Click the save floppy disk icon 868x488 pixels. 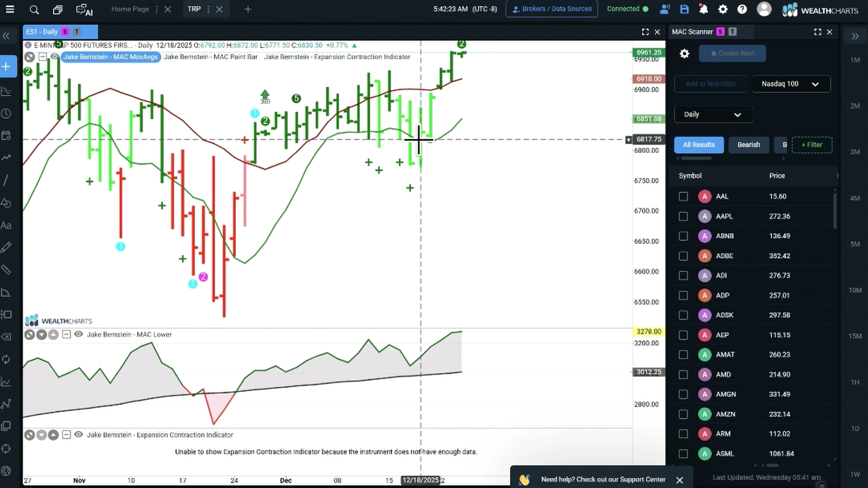tap(684, 9)
